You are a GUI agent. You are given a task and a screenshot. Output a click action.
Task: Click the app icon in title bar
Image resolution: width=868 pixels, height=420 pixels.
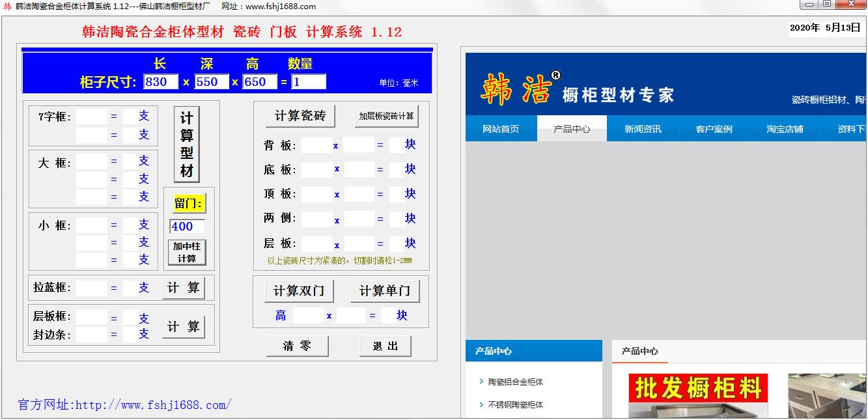click(x=7, y=7)
